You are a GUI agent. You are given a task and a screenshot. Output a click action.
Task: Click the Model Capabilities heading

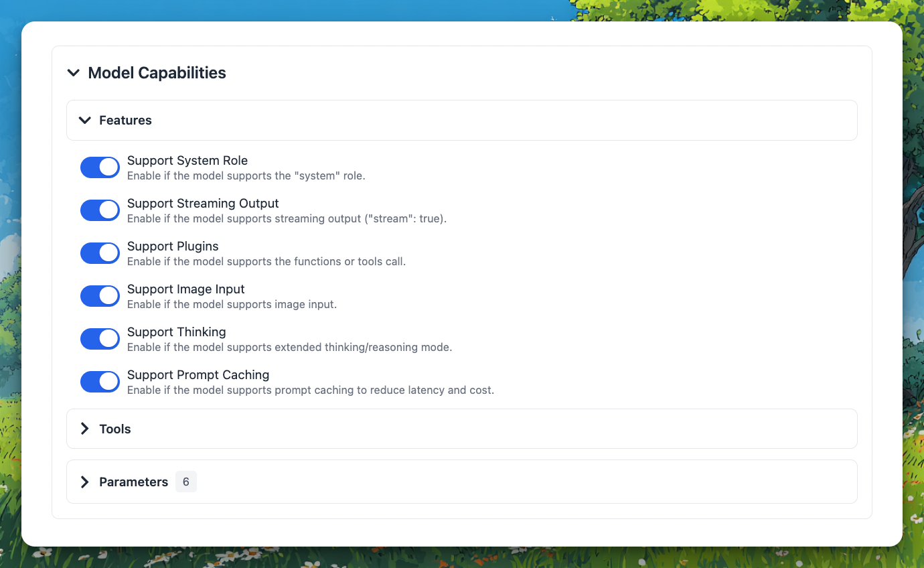[x=157, y=73]
